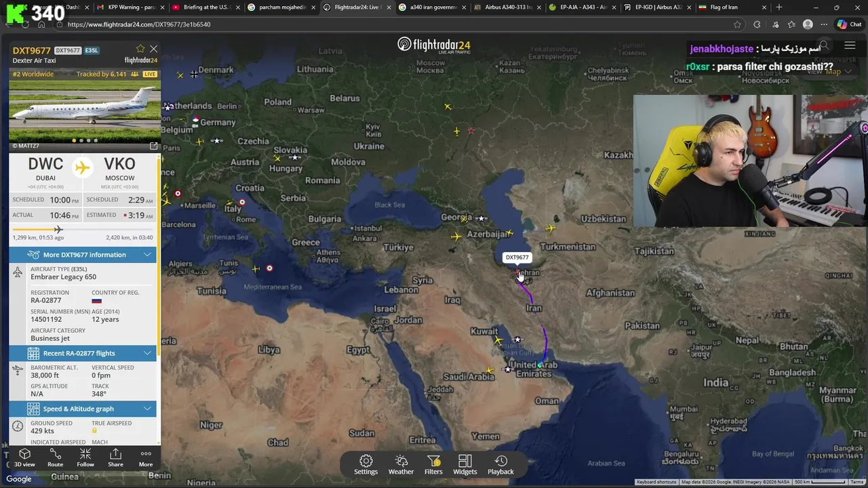Start flight Playback
Image resolution: width=868 pixels, height=488 pixels.
(500, 465)
